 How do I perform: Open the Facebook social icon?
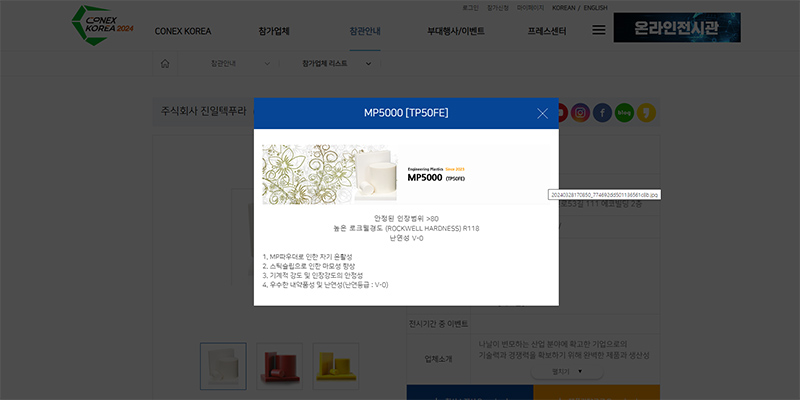pos(602,112)
